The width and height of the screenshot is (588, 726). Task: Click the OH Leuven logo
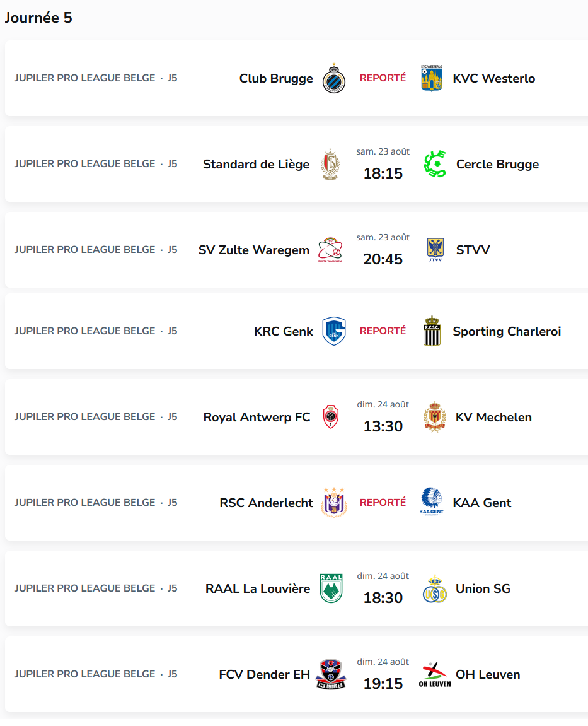[x=435, y=675]
